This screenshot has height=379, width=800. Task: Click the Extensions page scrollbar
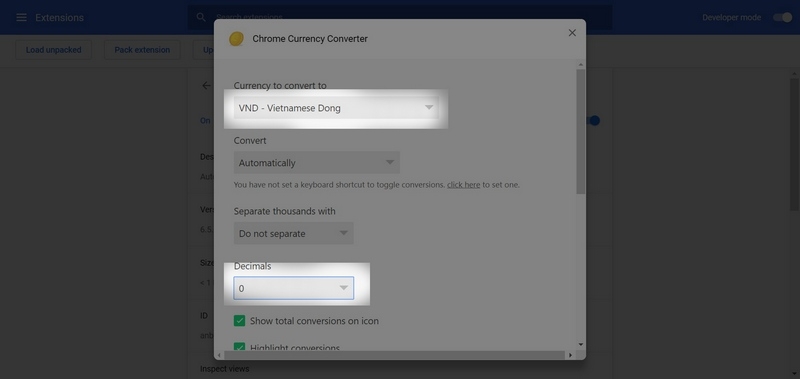pos(794,144)
